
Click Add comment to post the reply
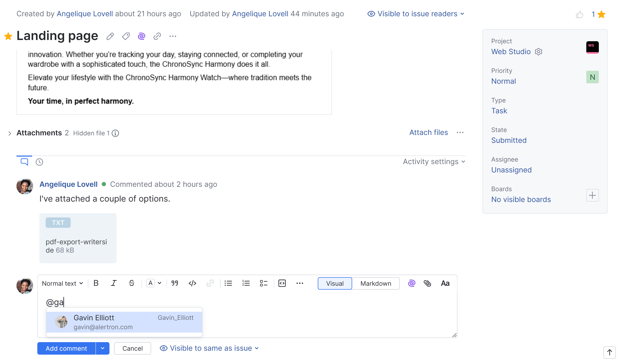click(66, 348)
